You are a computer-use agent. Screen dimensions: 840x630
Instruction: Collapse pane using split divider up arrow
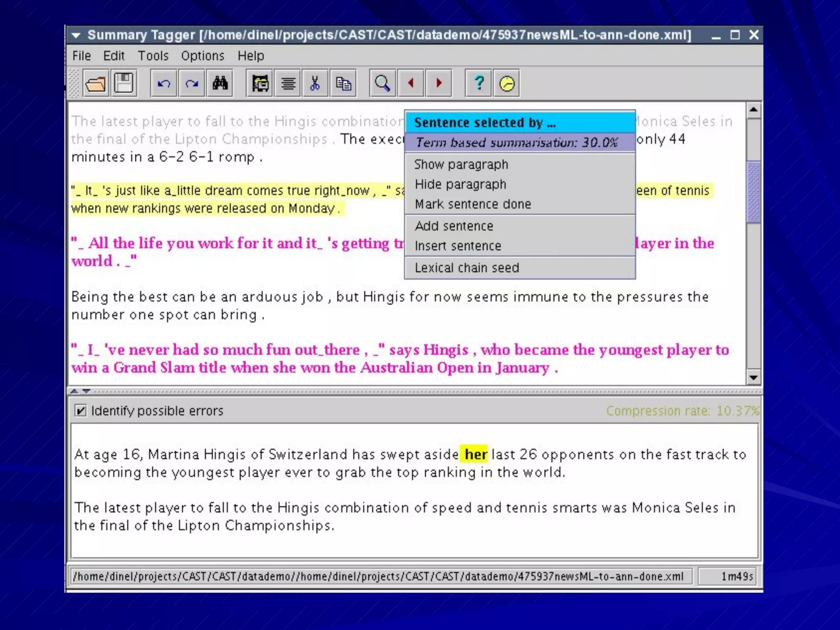pos(74,391)
